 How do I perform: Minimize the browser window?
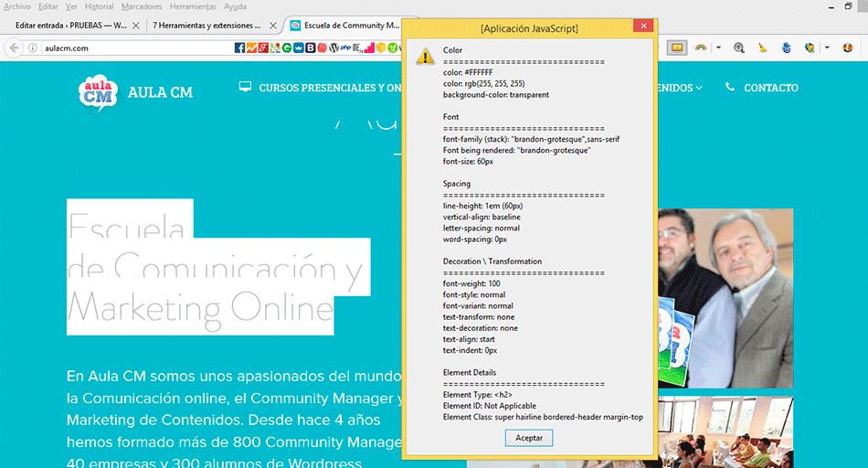[x=831, y=6]
